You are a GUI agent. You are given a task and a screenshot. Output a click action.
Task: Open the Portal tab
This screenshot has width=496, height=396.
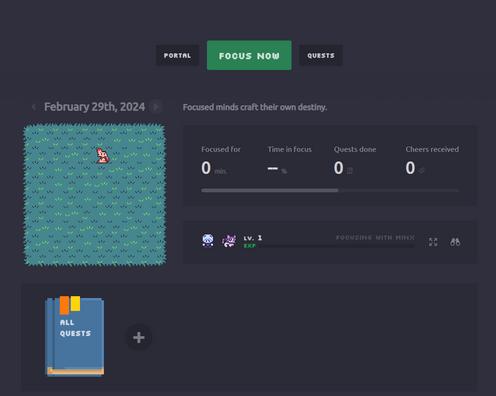point(177,55)
